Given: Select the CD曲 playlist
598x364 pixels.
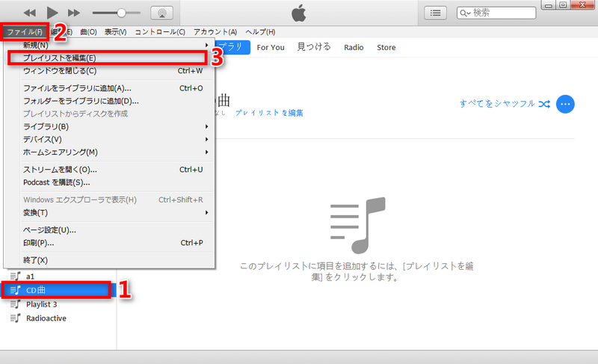Looking at the screenshot, I should tap(58, 291).
